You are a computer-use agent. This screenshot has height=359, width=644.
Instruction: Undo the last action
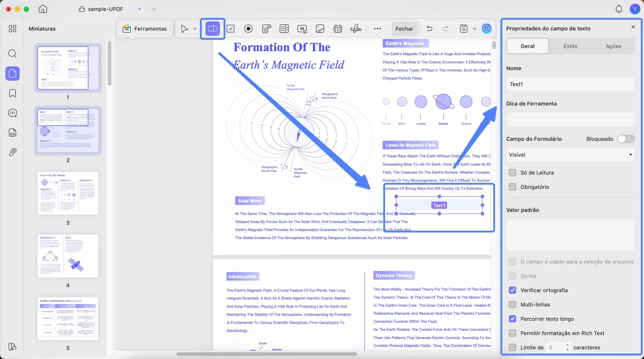(430, 28)
